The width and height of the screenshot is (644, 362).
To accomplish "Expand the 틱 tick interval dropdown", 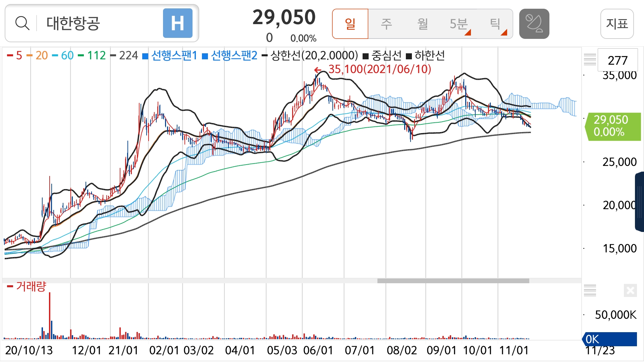I will tap(496, 24).
